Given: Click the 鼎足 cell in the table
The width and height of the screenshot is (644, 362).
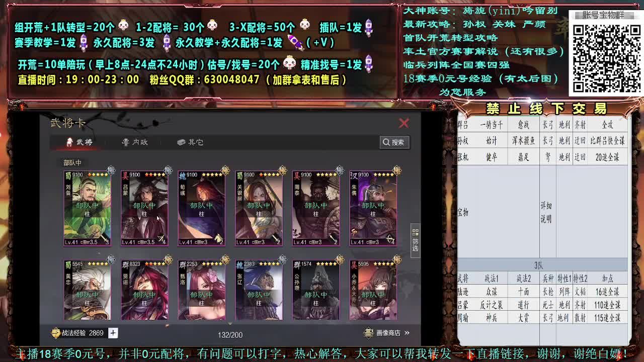Looking at the screenshot, I should point(524,157).
